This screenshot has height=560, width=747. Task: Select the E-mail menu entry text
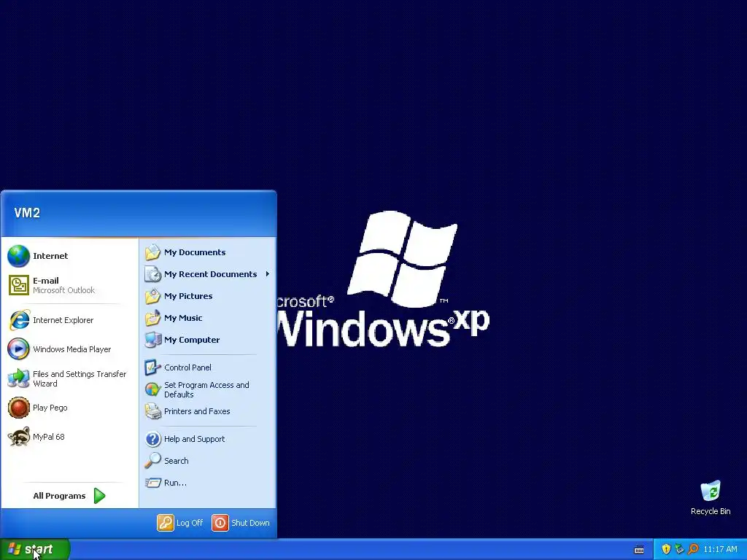(x=46, y=281)
